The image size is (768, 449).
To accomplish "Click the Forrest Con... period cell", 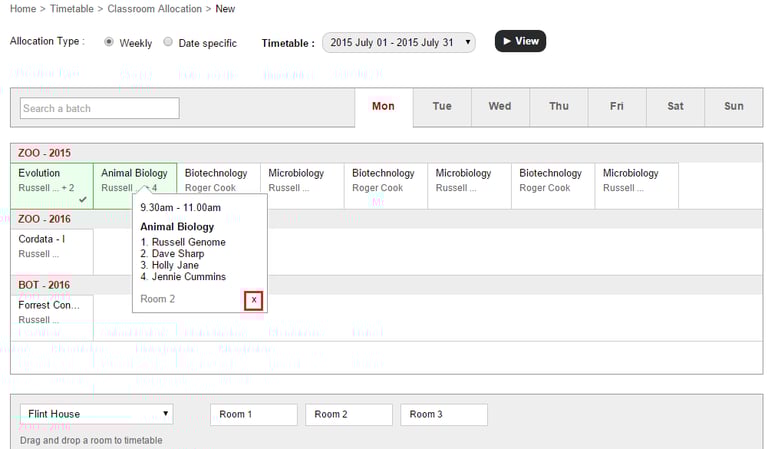I will 52,317.
